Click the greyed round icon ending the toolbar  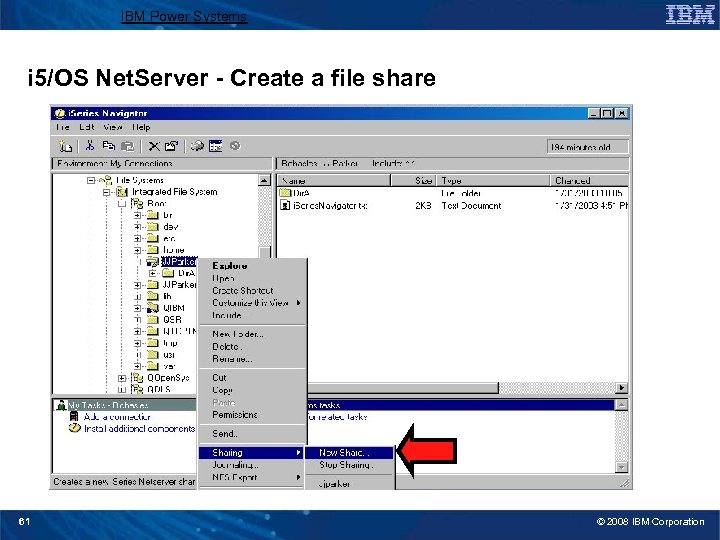tap(235, 146)
